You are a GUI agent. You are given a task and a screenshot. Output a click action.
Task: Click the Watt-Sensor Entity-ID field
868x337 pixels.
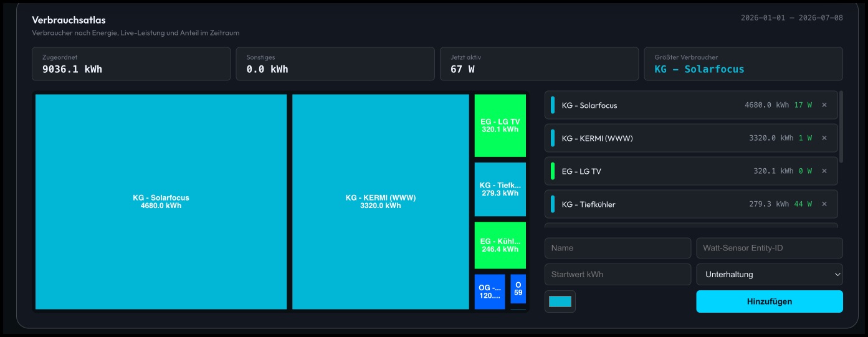(770, 248)
